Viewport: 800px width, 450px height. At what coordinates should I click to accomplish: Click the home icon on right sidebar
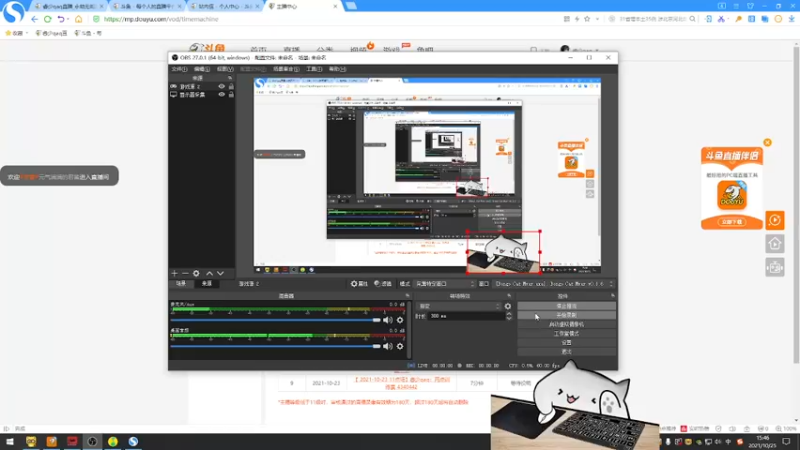[x=774, y=244]
